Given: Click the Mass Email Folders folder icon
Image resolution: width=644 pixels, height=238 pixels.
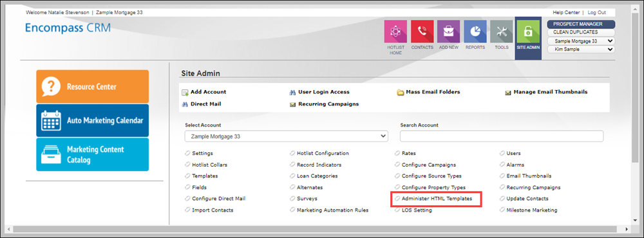Looking at the screenshot, I should (x=401, y=93).
